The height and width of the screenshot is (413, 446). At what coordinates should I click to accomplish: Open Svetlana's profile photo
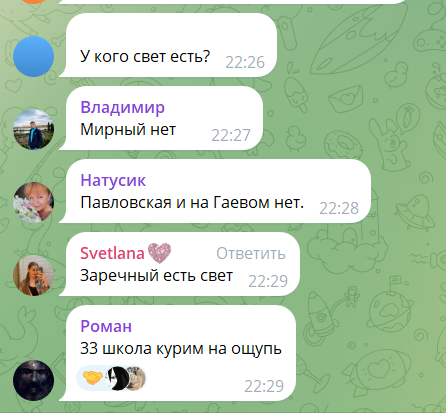tap(33, 275)
